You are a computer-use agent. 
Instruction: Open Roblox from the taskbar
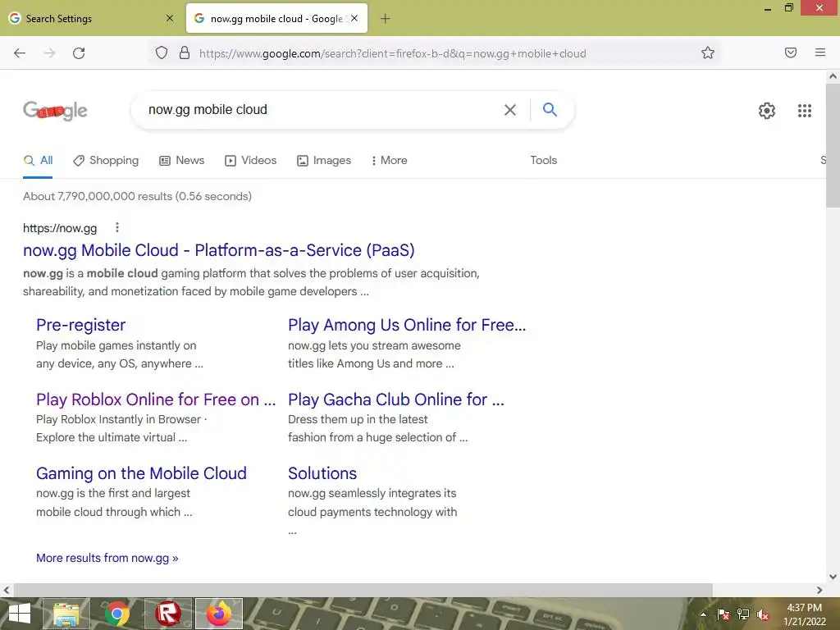[x=167, y=614]
